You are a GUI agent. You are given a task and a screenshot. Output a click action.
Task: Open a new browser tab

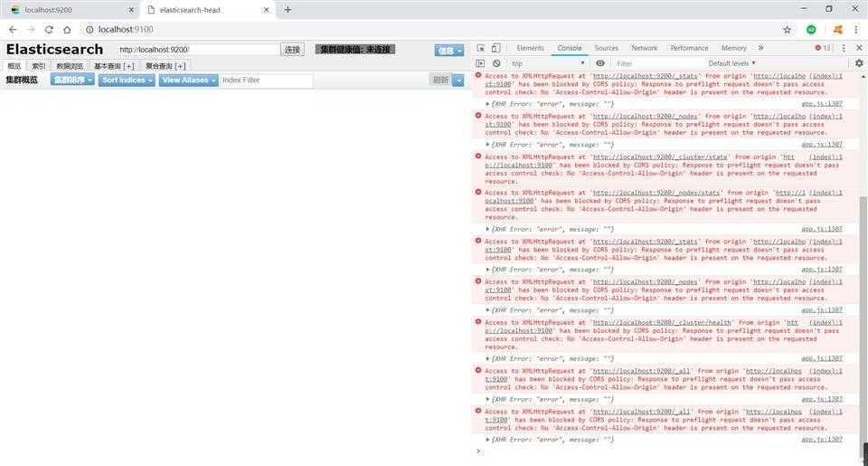coord(288,9)
